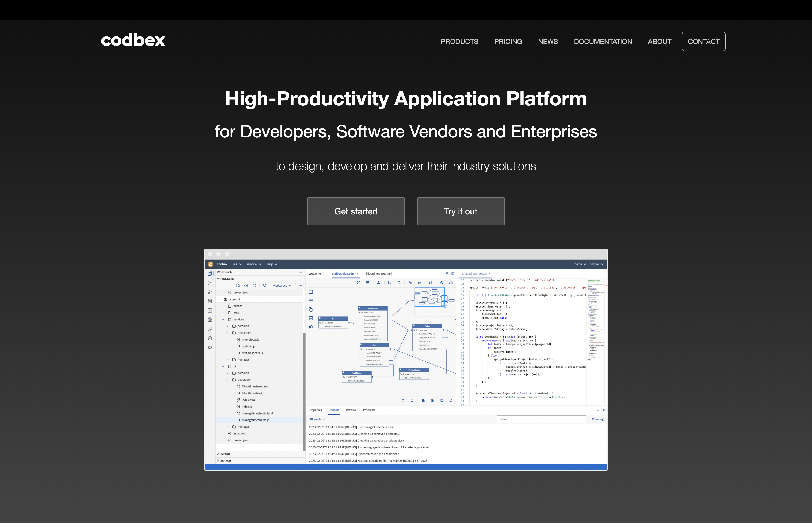Image resolution: width=812 pixels, height=527 pixels.
Task: Expand the jobs folder
Action: (223, 313)
